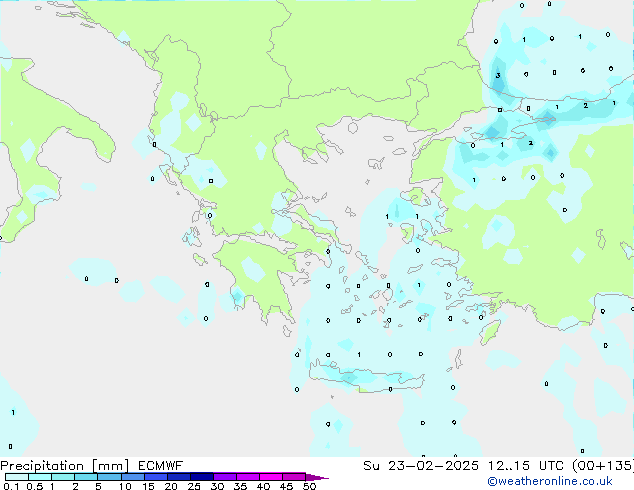
Task: Pick the 10–15 mm legend color box
Action: [x=132, y=477]
